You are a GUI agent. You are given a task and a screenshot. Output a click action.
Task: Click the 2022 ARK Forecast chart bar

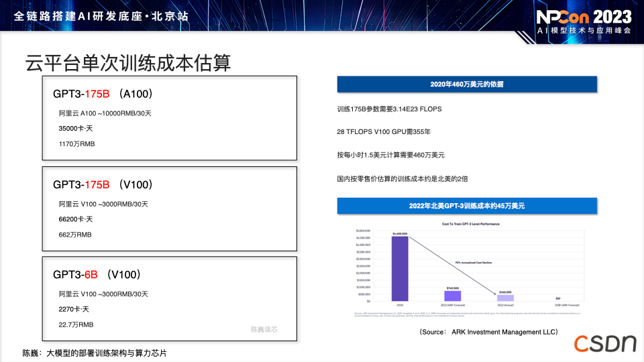point(453,295)
